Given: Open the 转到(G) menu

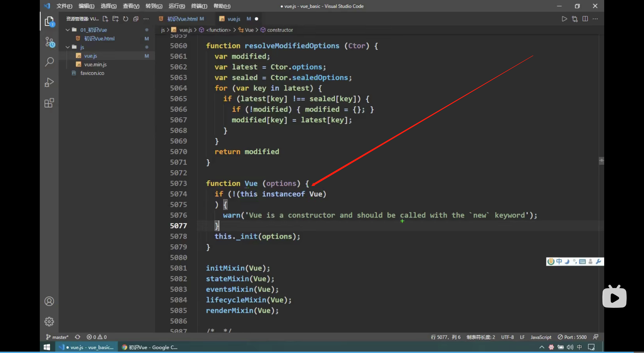Looking at the screenshot, I should click(154, 6).
